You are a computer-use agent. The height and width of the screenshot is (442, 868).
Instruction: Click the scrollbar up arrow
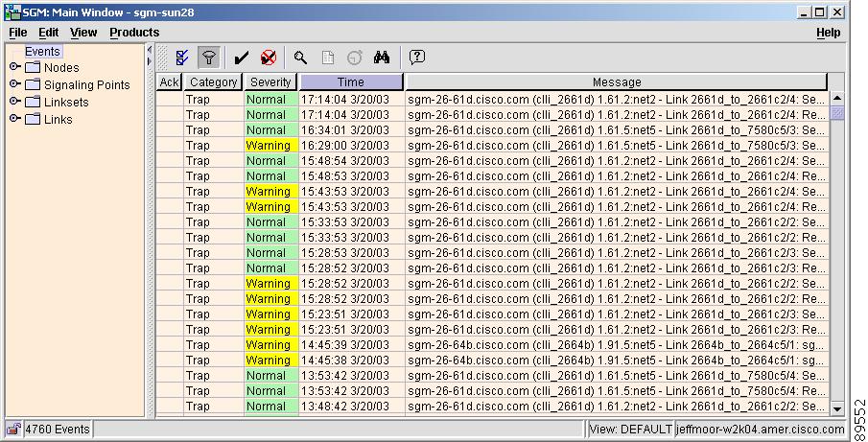(x=837, y=98)
